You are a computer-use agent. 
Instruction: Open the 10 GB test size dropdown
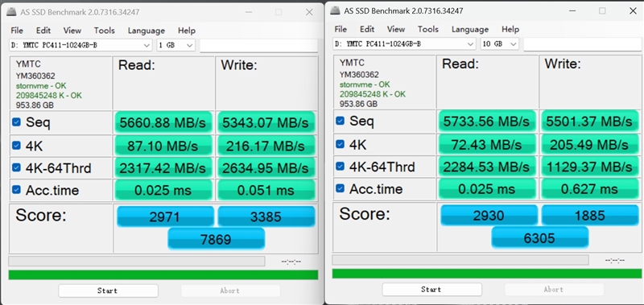tap(500, 43)
